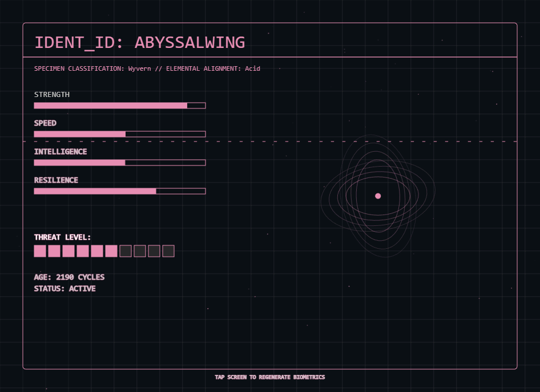Screen dimensions: 540x392
Task: Toggle the first filled threat level square
Action: [39, 251]
